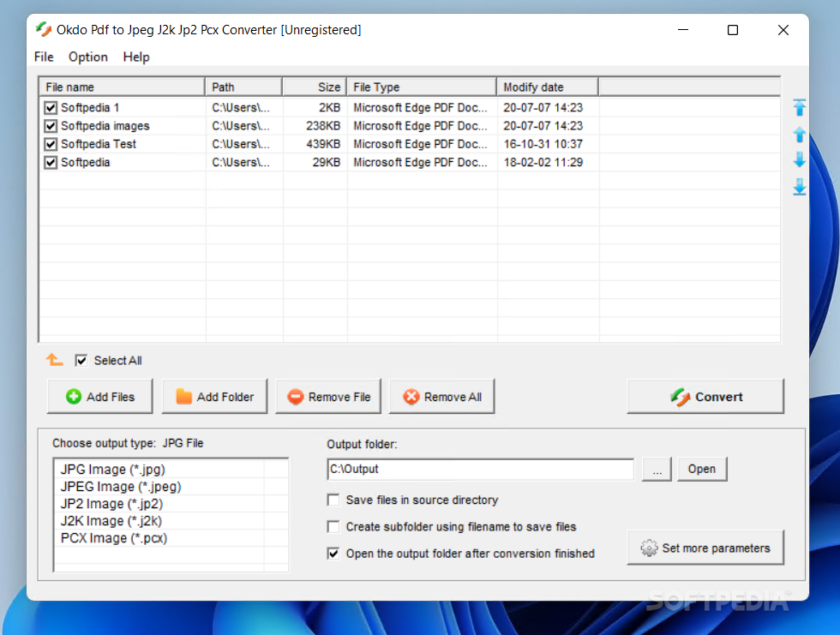Click the Remove File button

[x=328, y=396]
